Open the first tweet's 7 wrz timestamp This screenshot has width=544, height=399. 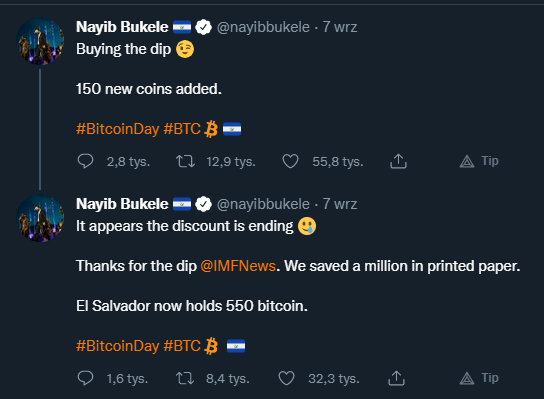pyautogui.click(x=340, y=27)
